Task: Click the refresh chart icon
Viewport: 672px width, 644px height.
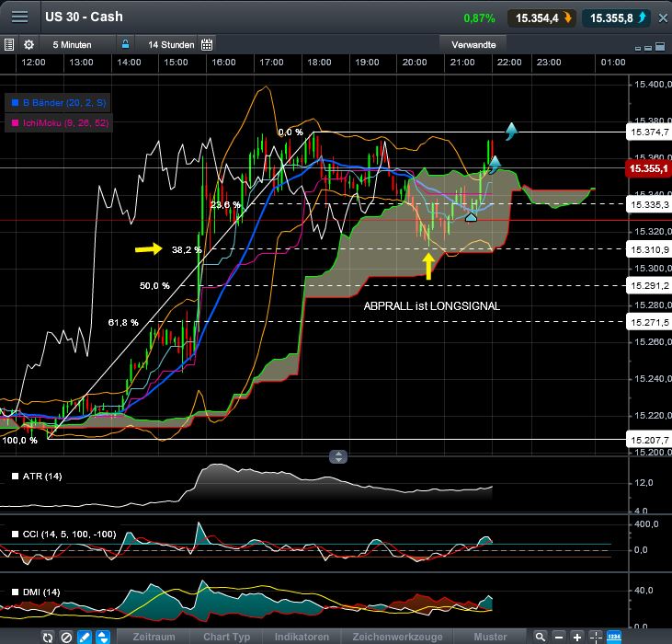Action: [48, 638]
